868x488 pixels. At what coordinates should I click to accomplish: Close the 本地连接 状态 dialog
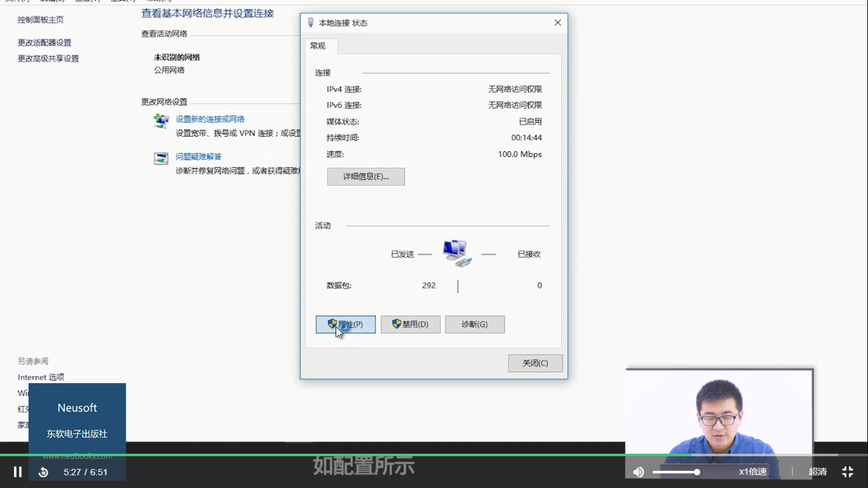(557, 23)
